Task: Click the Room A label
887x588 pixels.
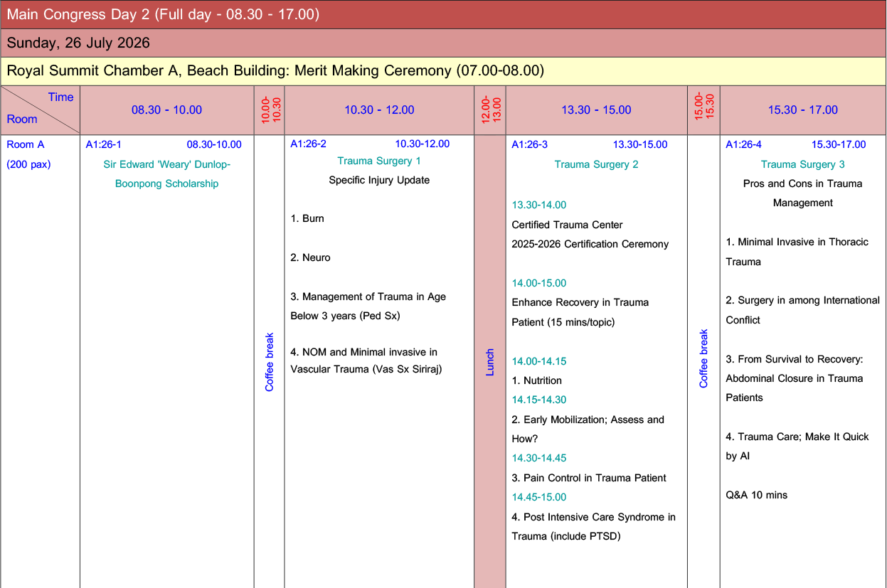Action: tap(26, 144)
